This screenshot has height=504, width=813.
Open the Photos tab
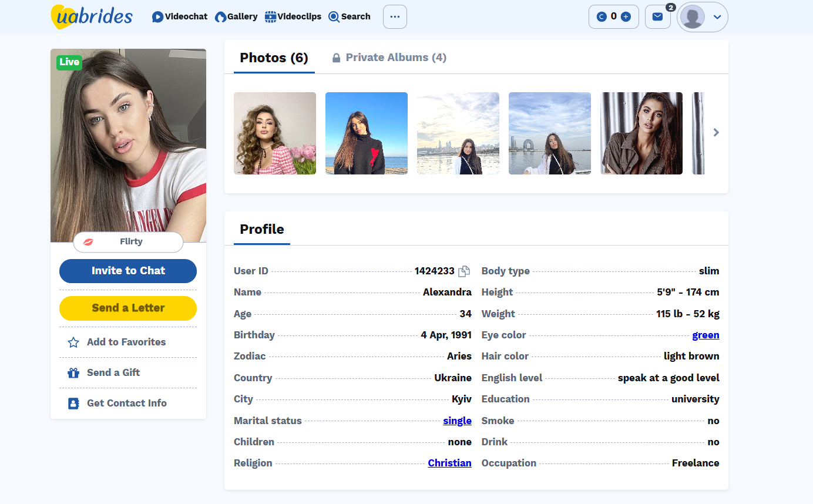(x=274, y=58)
